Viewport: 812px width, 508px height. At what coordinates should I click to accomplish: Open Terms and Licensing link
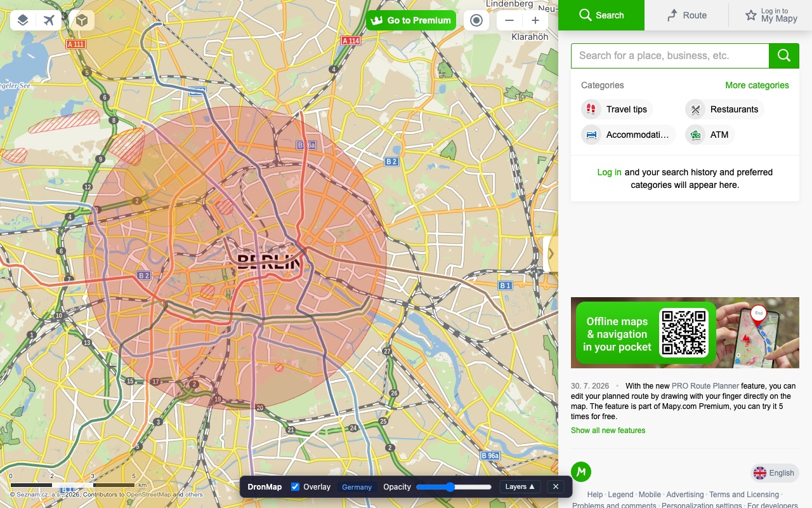click(744, 495)
